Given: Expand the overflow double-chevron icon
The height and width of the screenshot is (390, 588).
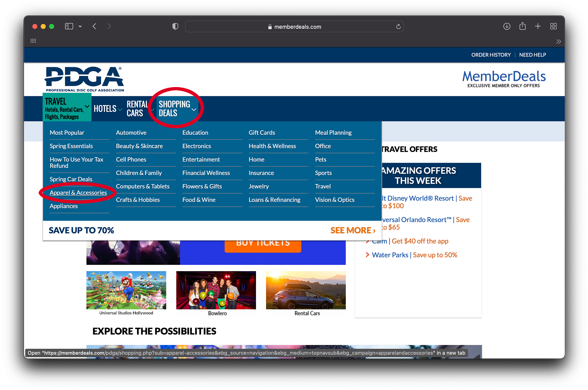Looking at the screenshot, I should tap(558, 41).
